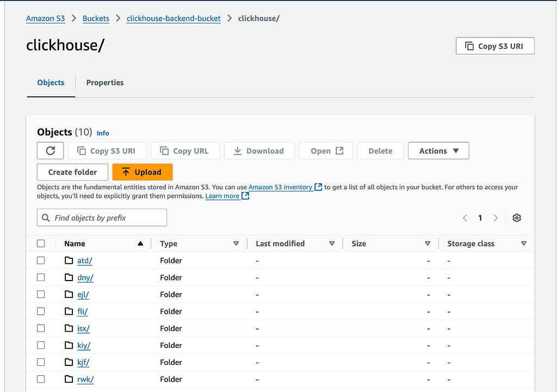Click the folder icon beside isx/
Viewport: 557px width, 392px height.
click(x=69, y=328)
